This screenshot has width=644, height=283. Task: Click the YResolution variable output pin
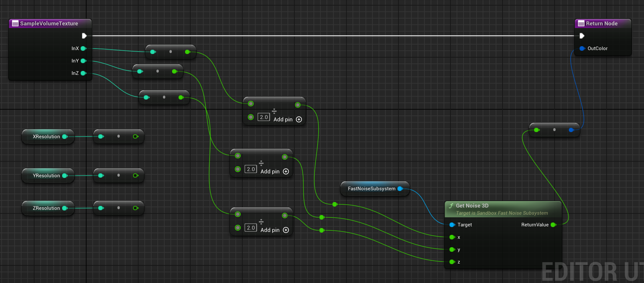(x=65, y=176)
